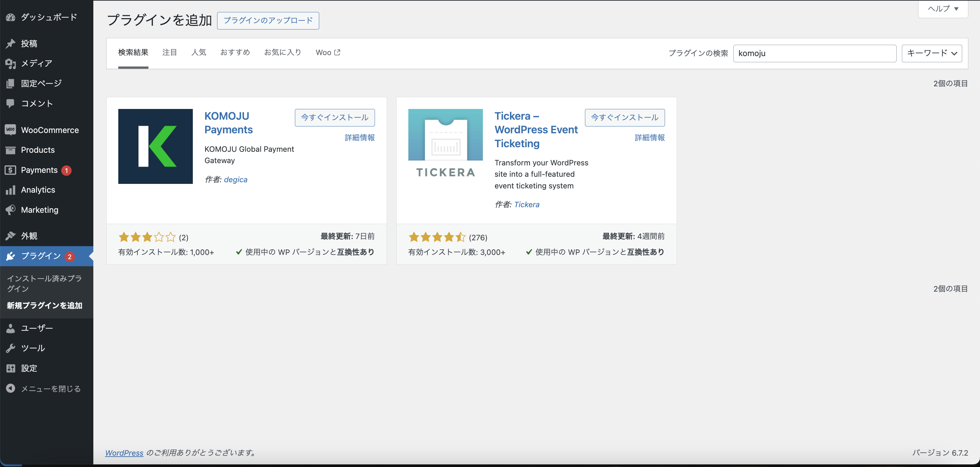This screenshot has width=980, height=467.
Task: Open the Tickera author link
Action: (527, 205)
